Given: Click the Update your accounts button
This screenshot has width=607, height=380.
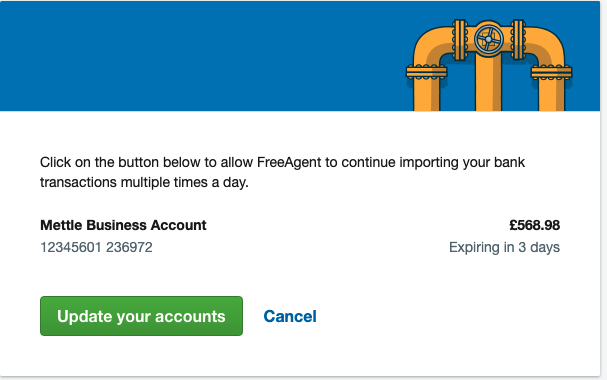Looking at the screenshot, I should tap(141, 316).
